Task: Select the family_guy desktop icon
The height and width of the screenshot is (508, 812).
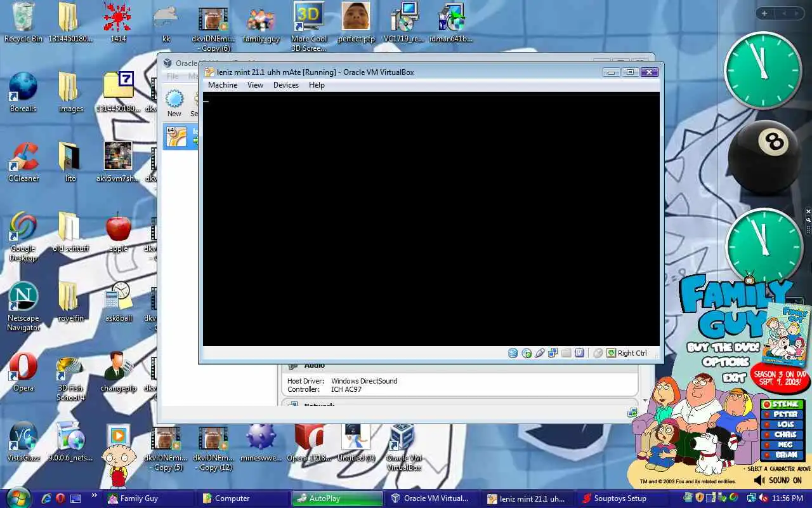Action: 261,22
